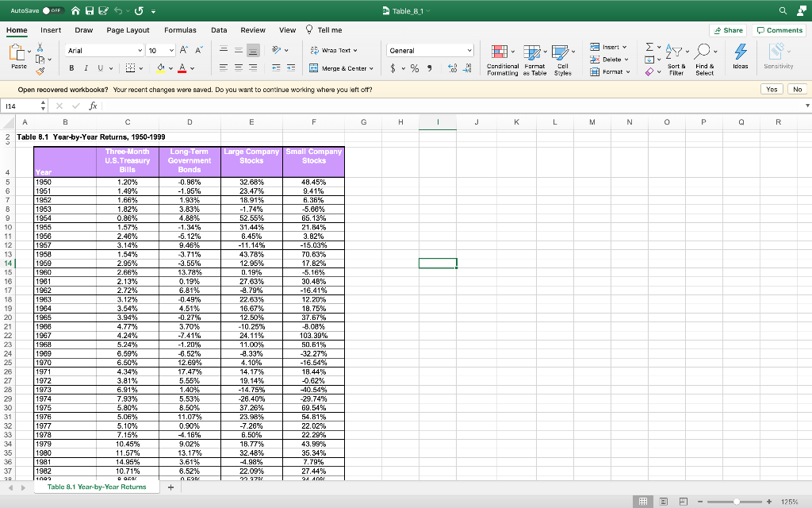This screenshot has width=812, height=508.
Task: Click the Select All corner triangle
Action: coord(8,123)
